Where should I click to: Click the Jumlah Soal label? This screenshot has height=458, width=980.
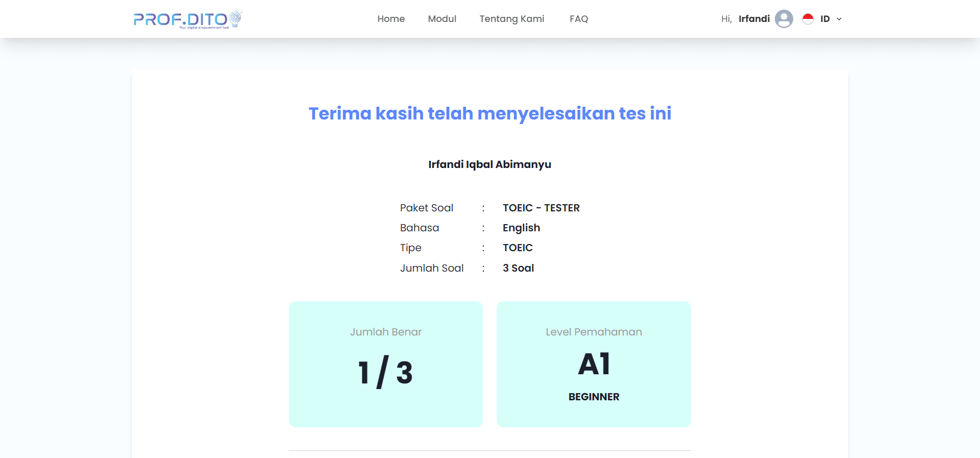coord(432,268)
